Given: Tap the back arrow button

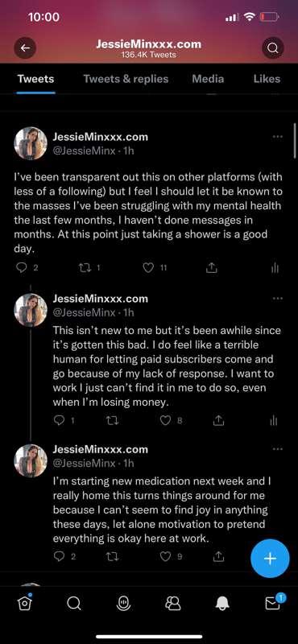Looking at the screenshot, I should [x=25, y=48].
